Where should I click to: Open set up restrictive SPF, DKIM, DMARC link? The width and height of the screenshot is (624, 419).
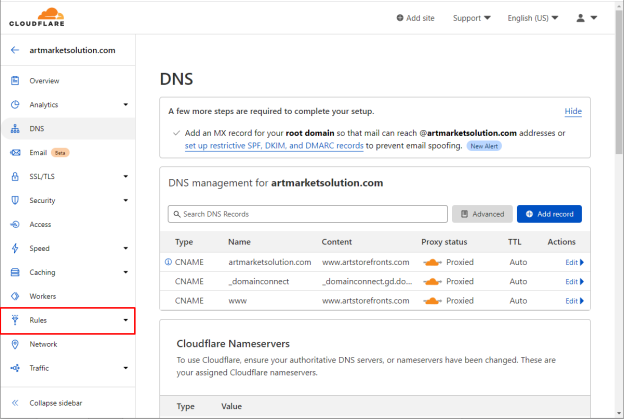[274, 146]
